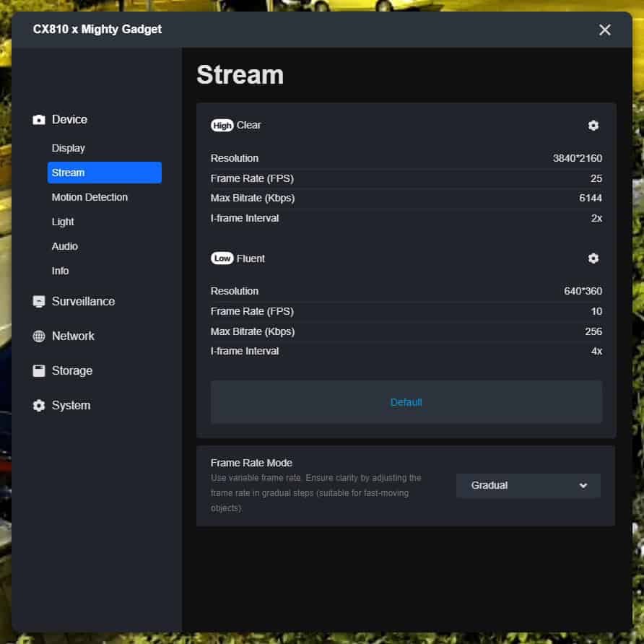The width and height of the screenshot is (644, 644).
Task: Expand the Network section
Action: click(x=73, y=336)
